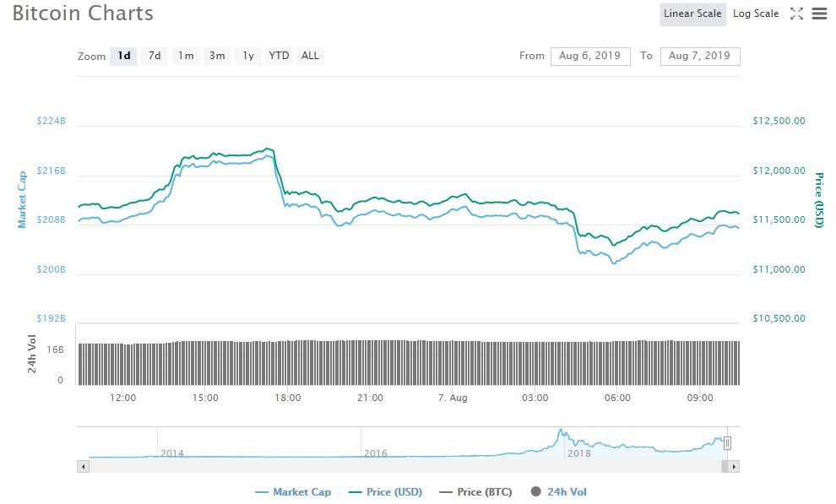
Task: Toggle 24h Vol series in legend
Action: click(559, 491)
